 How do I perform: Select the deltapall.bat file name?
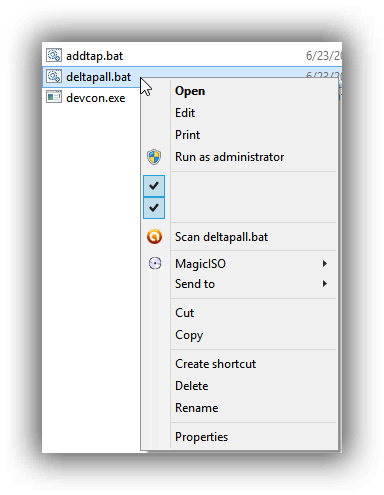pos(98,77)
